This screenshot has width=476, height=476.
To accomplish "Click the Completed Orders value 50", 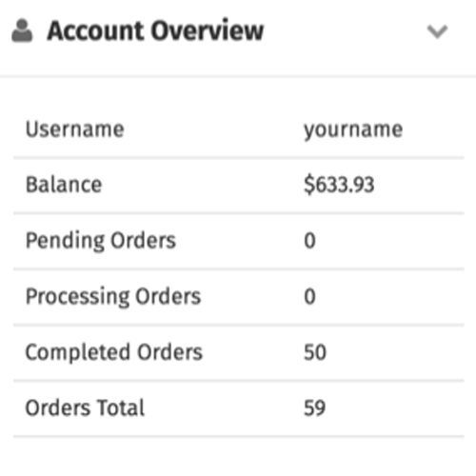I will pos(315,352).
